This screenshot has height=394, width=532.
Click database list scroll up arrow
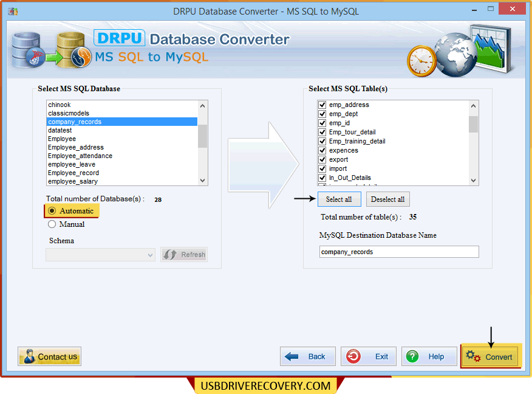(x=203, y=106)
